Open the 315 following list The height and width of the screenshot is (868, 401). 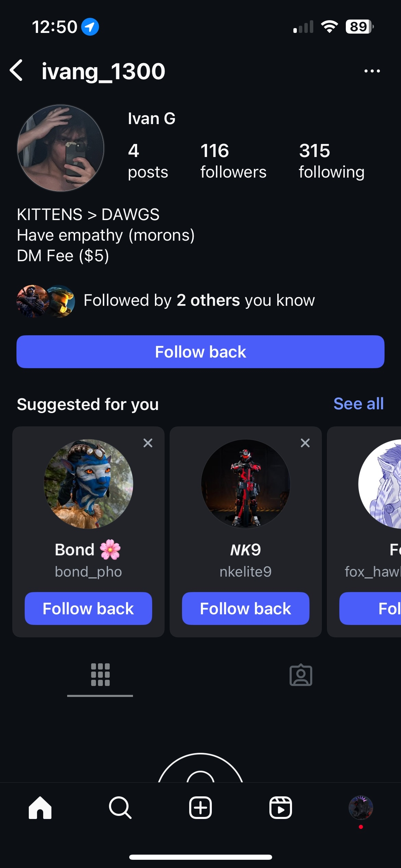pyautogui.click(x=331, y=160)
